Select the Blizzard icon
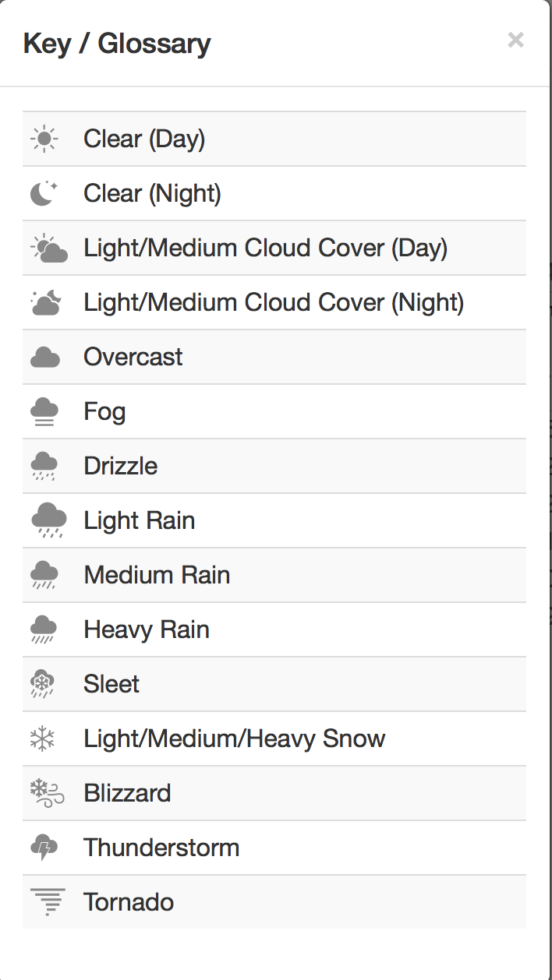Screen dimensions: 552x980 coord(45,792)
